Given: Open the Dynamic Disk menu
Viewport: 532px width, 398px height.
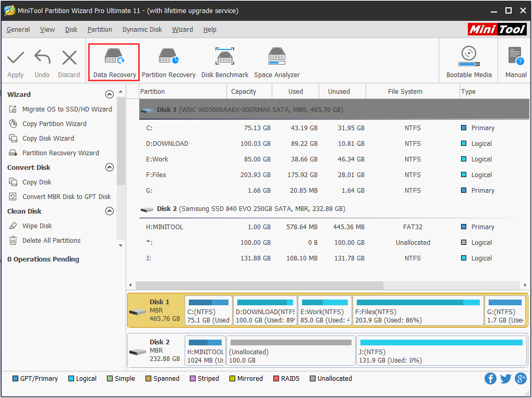Looking at the screenshot, I should (142, 30).
